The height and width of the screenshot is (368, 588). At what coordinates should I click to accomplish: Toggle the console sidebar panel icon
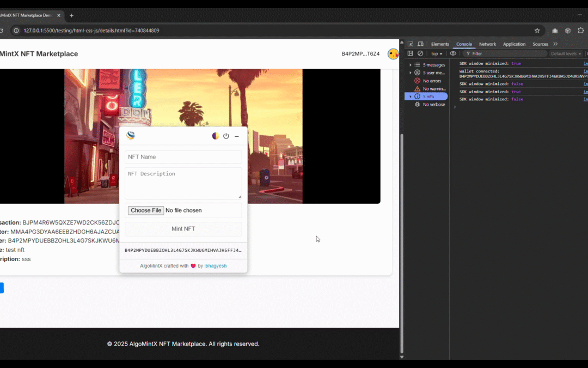point(411,53)
